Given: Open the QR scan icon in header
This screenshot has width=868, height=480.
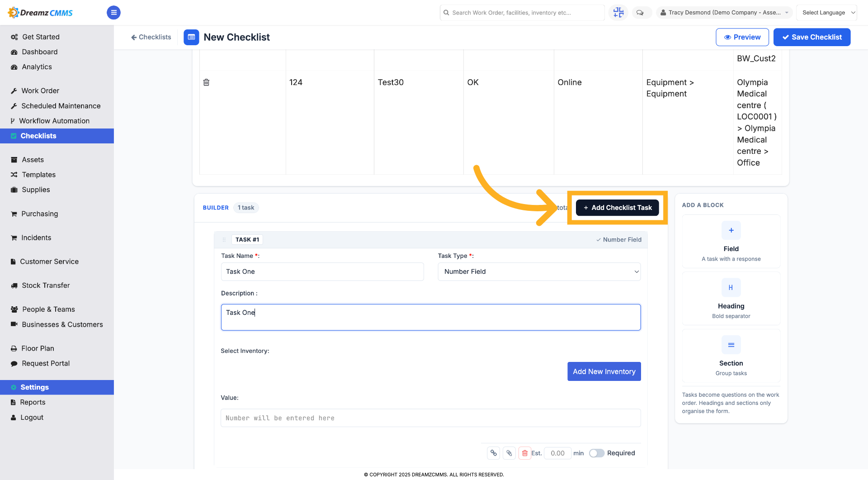Looking at the screenshot, I should click(618, 12).
